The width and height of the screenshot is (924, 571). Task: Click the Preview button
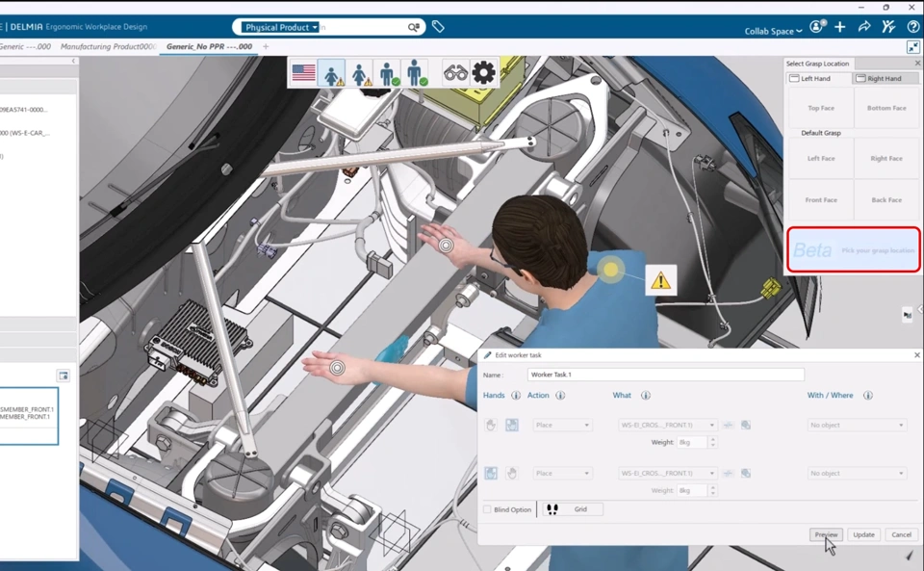point(826,534)
